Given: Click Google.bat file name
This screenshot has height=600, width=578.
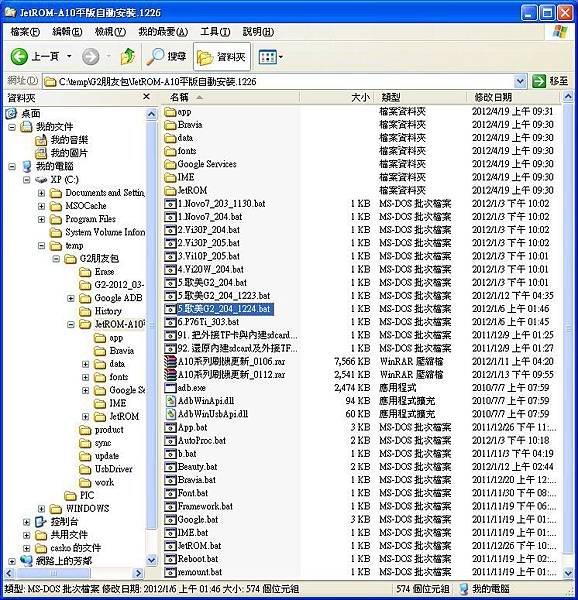Looking at the screenshot, I should (198, 520).
